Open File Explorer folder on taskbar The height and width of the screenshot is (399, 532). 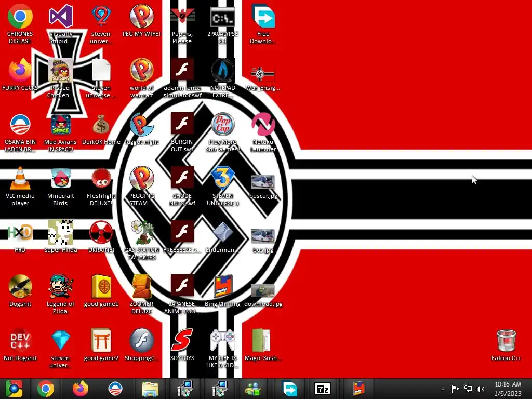[150, 389]
